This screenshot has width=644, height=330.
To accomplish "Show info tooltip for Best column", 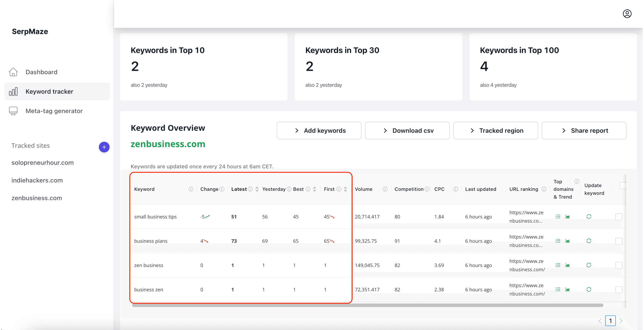I will pyautogui.click(x=308, y=189).
